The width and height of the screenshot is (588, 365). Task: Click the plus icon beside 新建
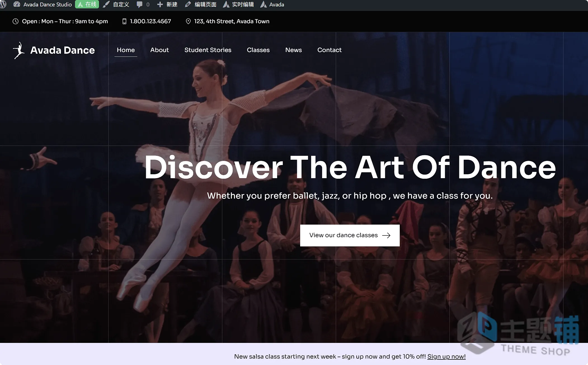(160, 4)
